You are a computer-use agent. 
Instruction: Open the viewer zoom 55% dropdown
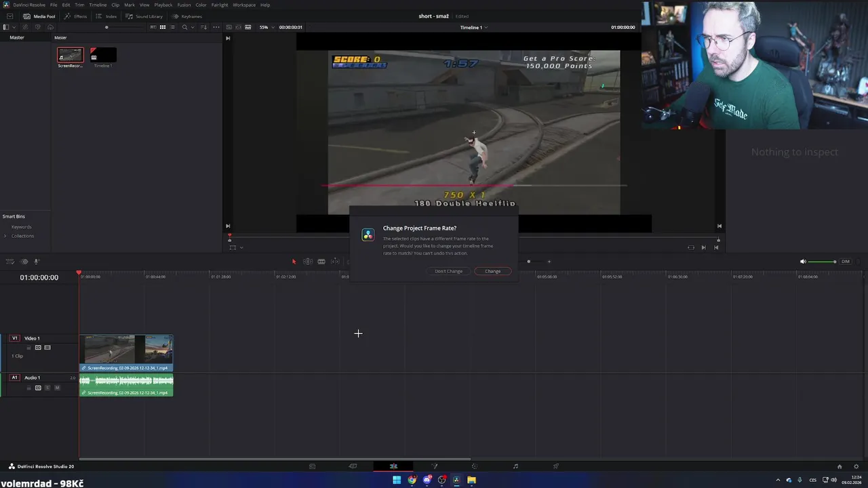point(267,27)
